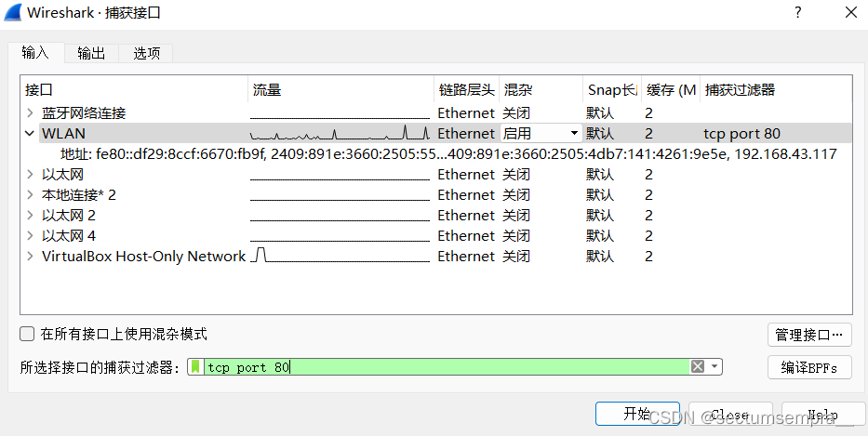868x436 pixels.
Task: Expand the VirtualBox Host-Only Network row
Action: pos(30,257)
